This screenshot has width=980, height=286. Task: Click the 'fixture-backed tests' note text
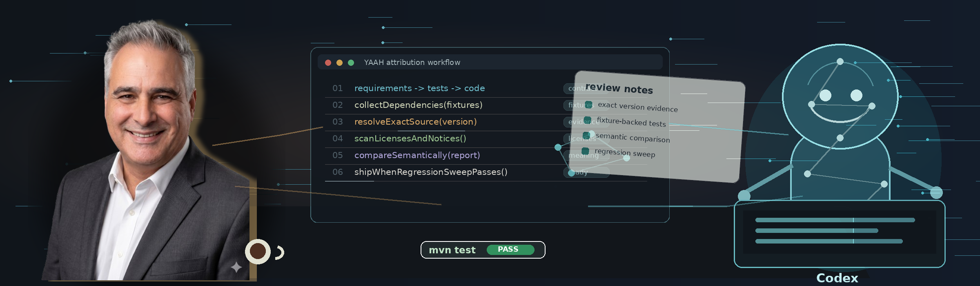click(631, 122)
